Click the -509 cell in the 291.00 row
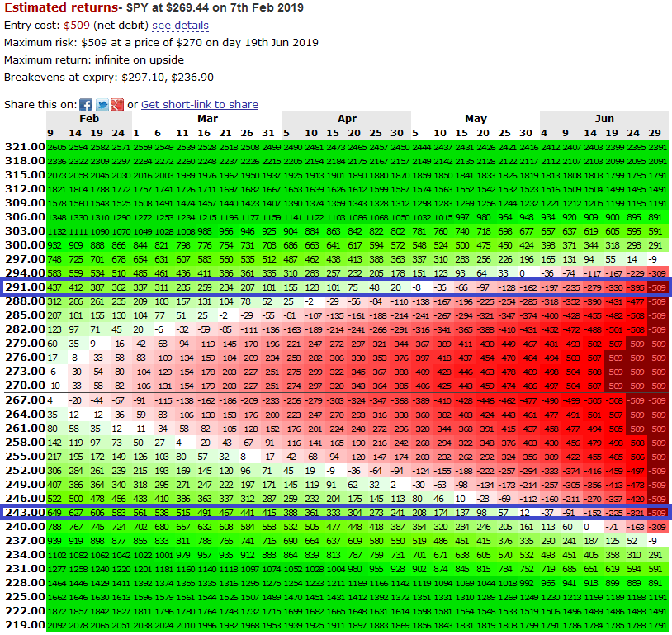672x635 pixels. tap(658, 287)
